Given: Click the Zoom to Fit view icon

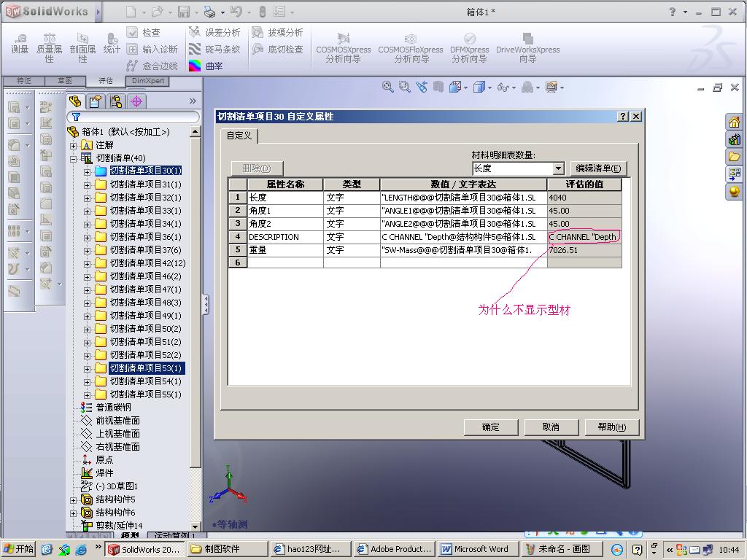Looking at the screenshot, I should coord(388,87).
